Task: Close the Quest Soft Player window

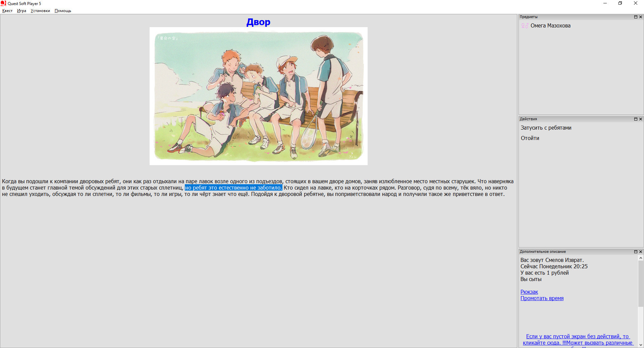Action: 636,3
